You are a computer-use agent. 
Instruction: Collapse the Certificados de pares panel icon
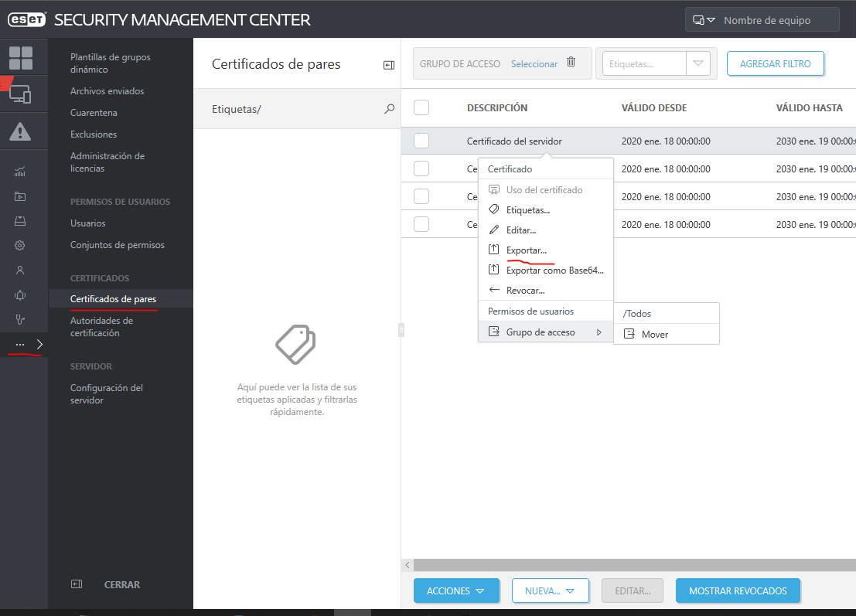[x=389, y=65]
